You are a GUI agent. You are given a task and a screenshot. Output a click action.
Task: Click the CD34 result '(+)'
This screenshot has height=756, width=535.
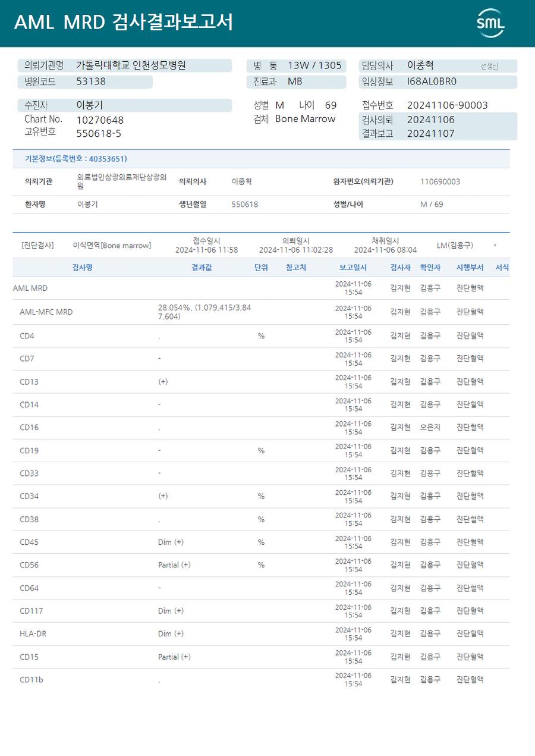coord(163,496)
